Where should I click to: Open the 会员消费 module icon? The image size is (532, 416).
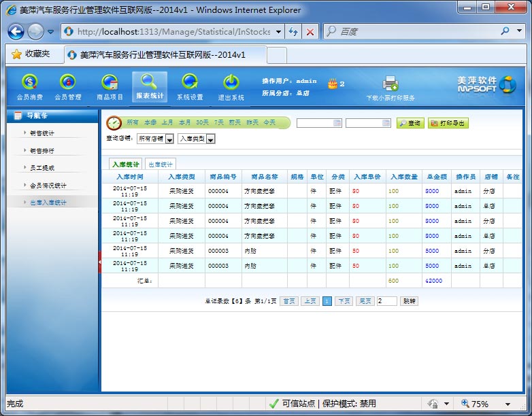(29, 83)
